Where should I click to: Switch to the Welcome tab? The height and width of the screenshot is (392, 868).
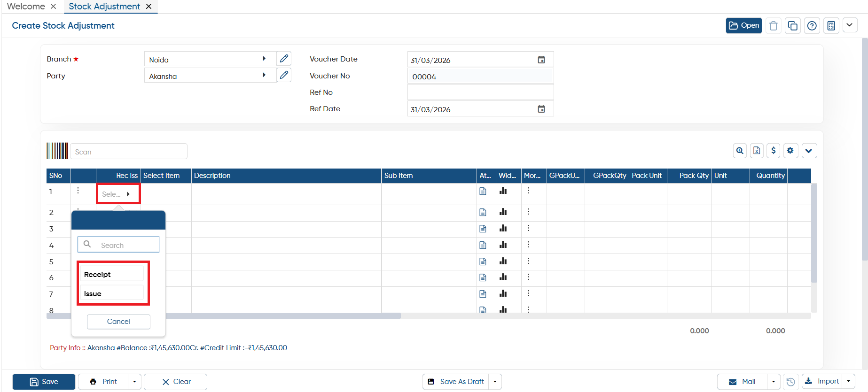coord(26,6)
